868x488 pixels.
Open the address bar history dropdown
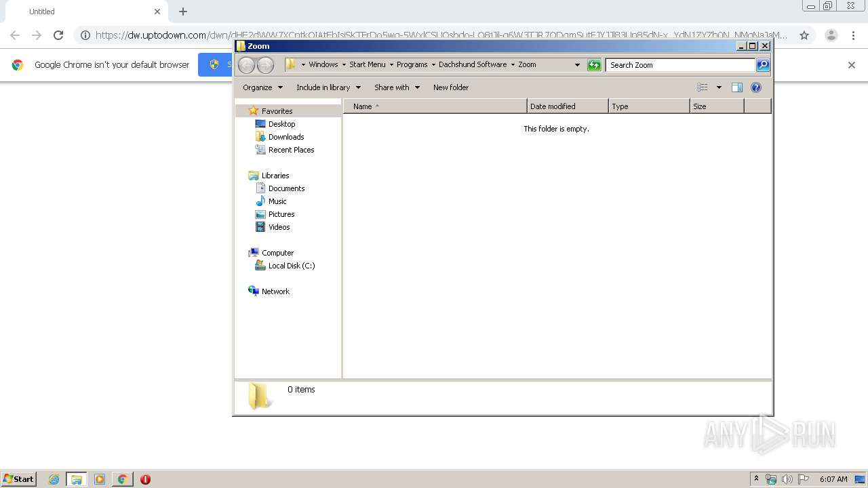(x=577, y=65)
